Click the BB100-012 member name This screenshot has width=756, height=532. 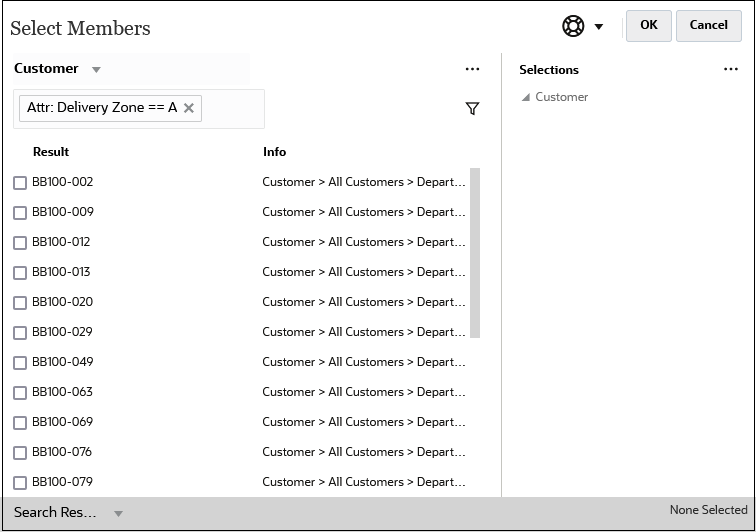[x=61, y=242]
